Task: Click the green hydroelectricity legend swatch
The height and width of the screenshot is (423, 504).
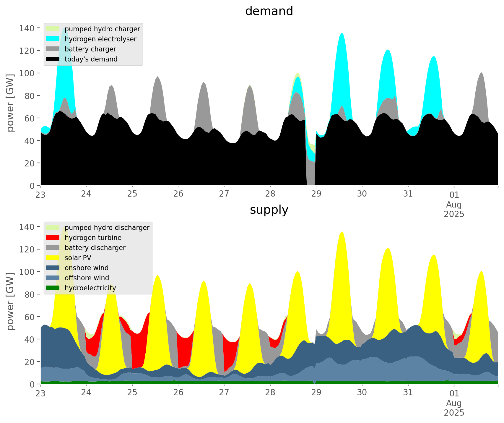Action: coord(53,288)
